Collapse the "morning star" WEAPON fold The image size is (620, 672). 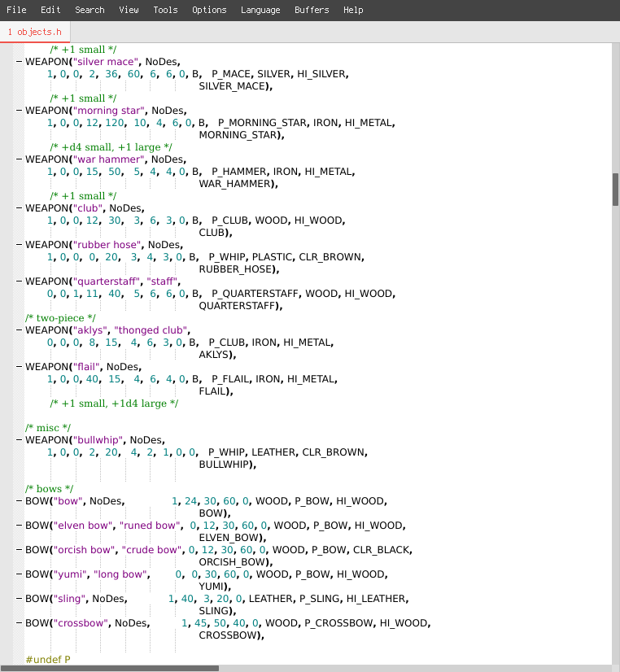(18, 111)
